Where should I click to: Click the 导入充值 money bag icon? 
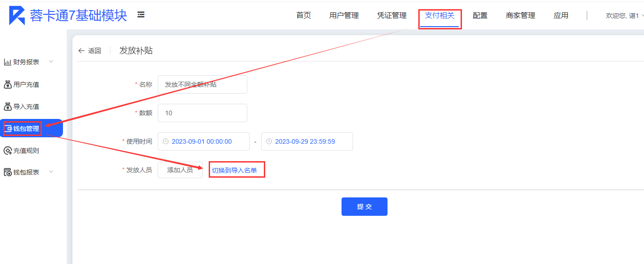tap(7, 107)
